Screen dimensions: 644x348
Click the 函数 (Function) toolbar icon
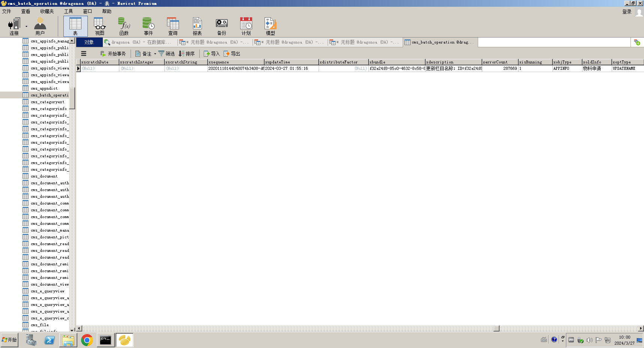(124, 26)
